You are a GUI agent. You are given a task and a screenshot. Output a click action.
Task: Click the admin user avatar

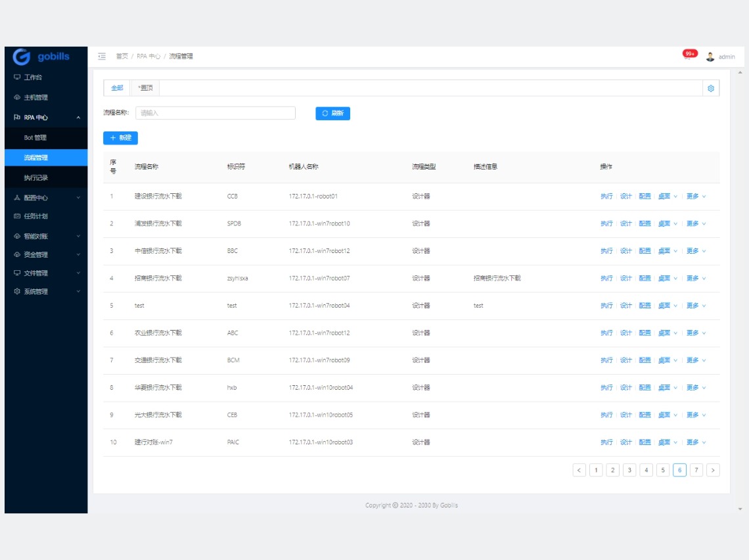(x=710, y=57)
